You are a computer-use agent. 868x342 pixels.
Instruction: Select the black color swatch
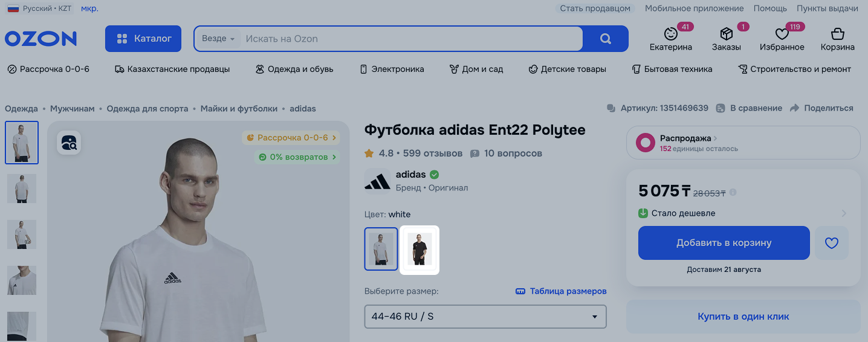[x=420, y=249]
